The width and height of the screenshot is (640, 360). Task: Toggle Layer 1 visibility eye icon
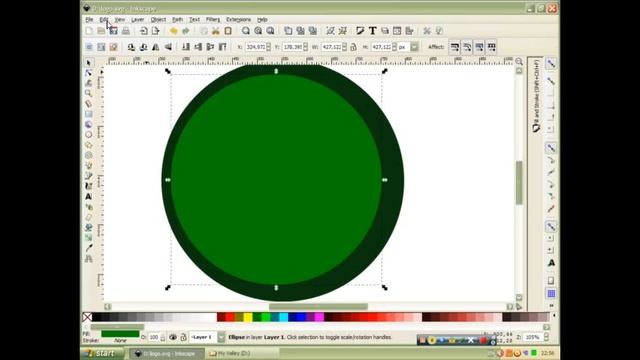[173, 337]
